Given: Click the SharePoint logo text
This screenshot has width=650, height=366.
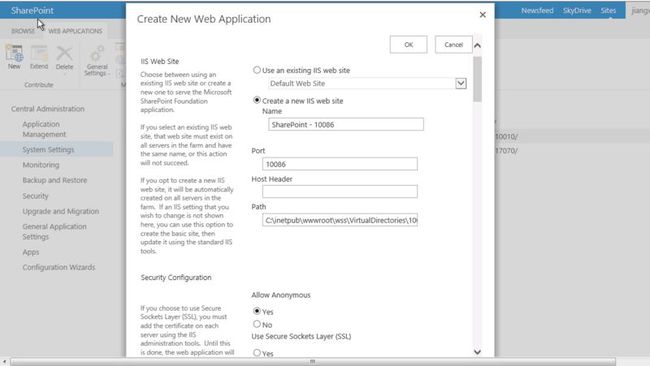Looking at the screenshot, I should (x=32, y=11).
